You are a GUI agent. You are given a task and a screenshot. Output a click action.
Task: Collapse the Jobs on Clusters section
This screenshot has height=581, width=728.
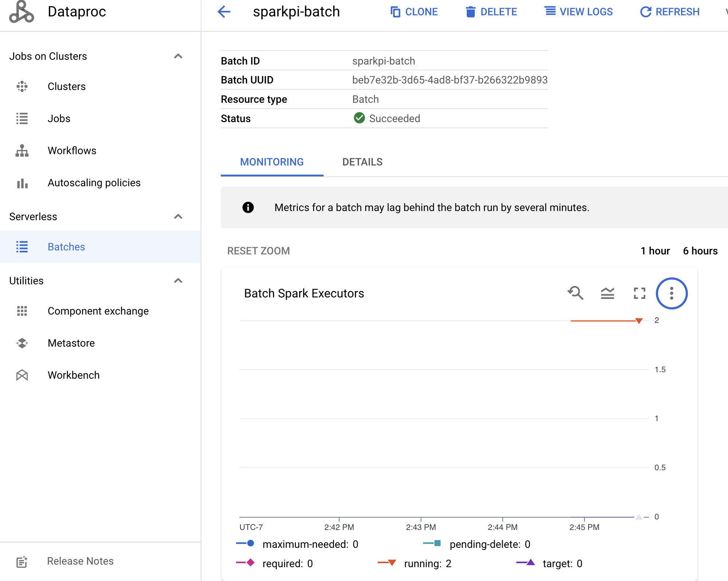178,56
